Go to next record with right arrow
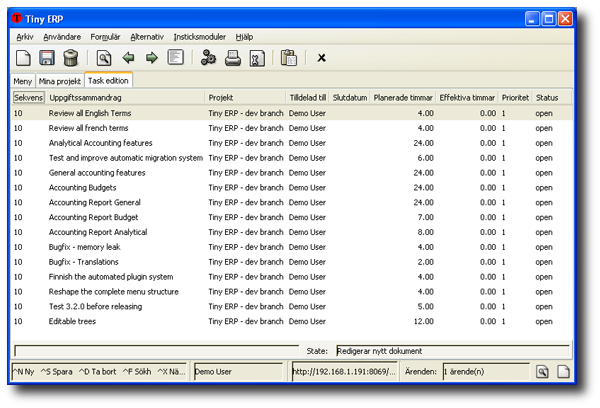Screen dimensions: 600x408 click(152, 58)
